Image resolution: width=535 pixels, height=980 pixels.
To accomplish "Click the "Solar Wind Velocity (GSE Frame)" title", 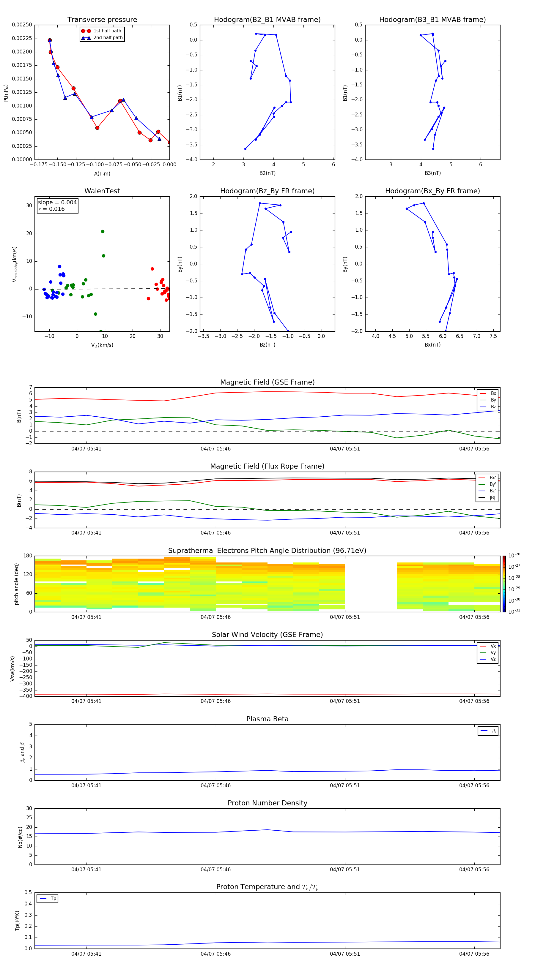I will (x=267, y=635).
